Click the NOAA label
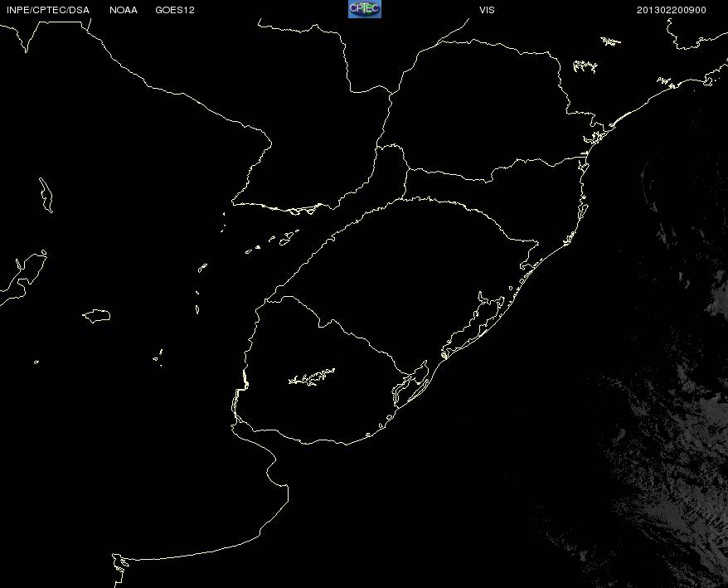The width and height of the screenshot is (728, 588). [x=124, y=10]
